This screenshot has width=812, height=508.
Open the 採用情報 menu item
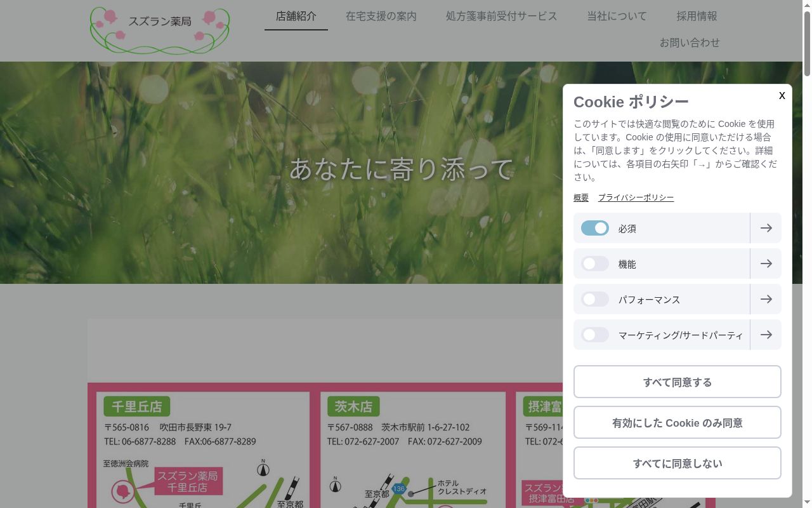697,17
